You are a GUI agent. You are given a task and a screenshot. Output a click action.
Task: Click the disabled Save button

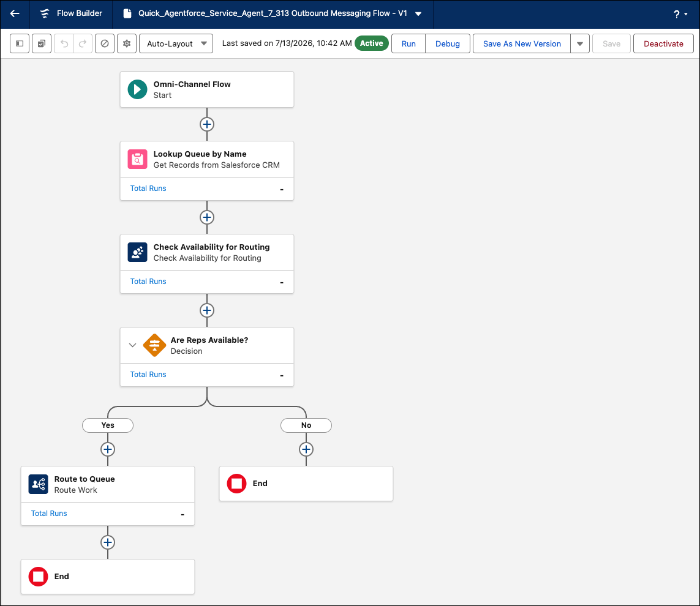(x=611, y=43)
